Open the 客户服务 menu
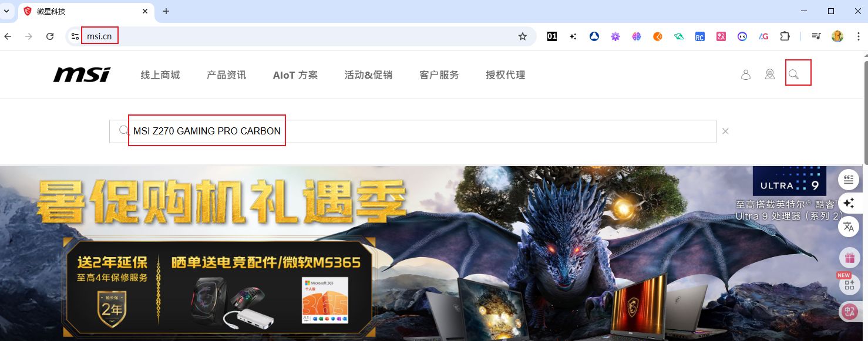Screen dimensions: 868x341 [x=439, y=75]
